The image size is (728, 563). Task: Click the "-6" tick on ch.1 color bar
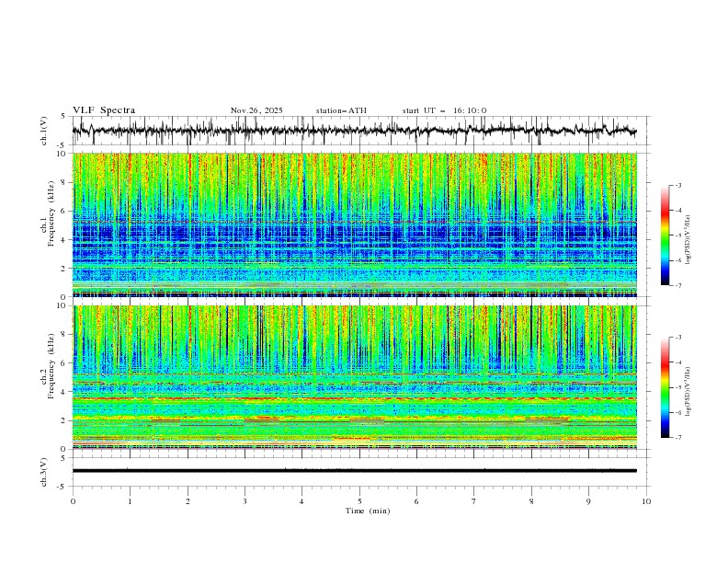677,260
